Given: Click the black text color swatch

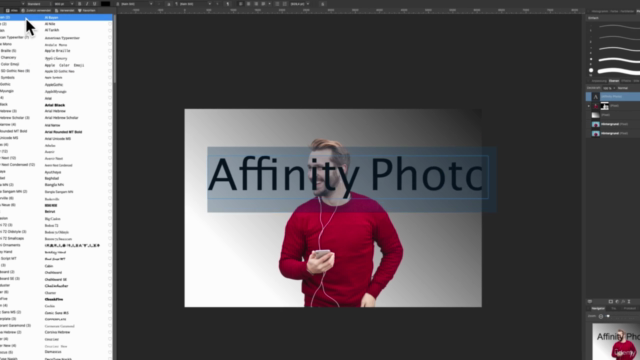Looking at the screenshot, I should [x=105, y=4].
